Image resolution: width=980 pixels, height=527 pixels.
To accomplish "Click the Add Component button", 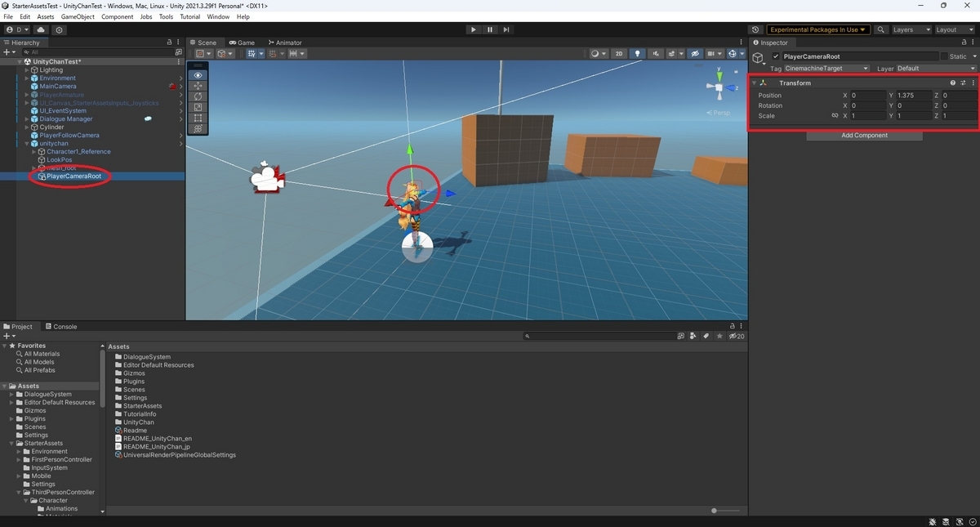I will point(864,136).
